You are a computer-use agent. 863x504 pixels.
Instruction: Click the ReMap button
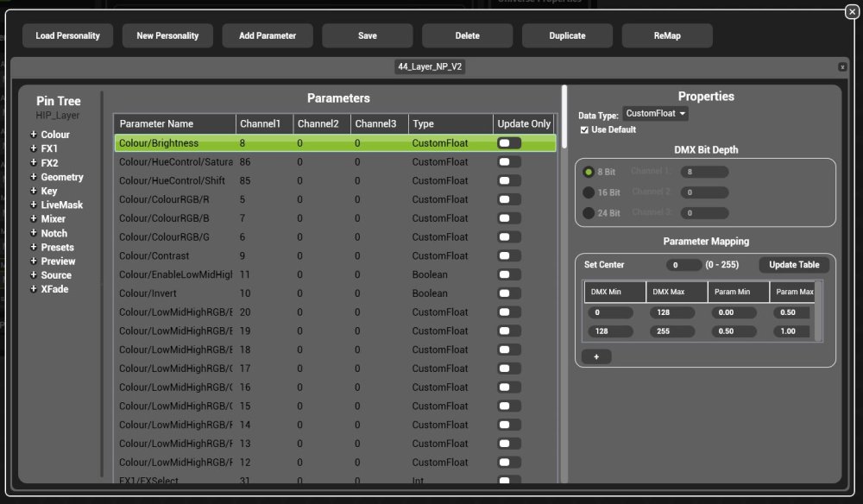tap(667, 35)
